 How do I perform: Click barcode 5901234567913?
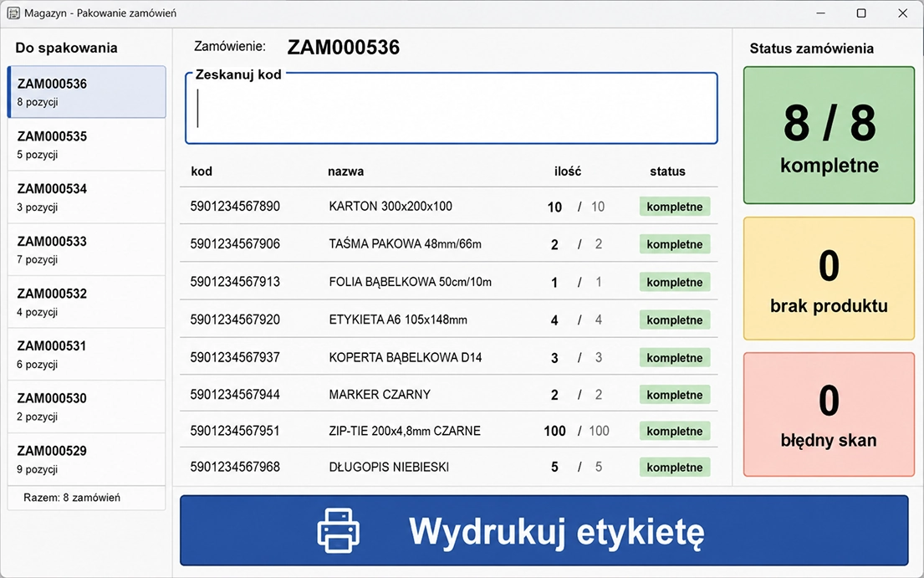(x=235, y=282)
